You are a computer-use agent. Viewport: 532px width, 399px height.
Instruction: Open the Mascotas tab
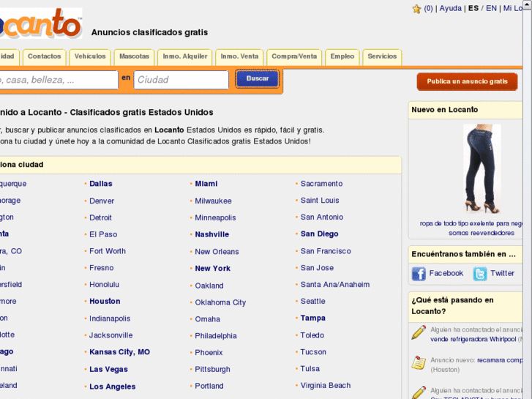click(x=134, y=56)
